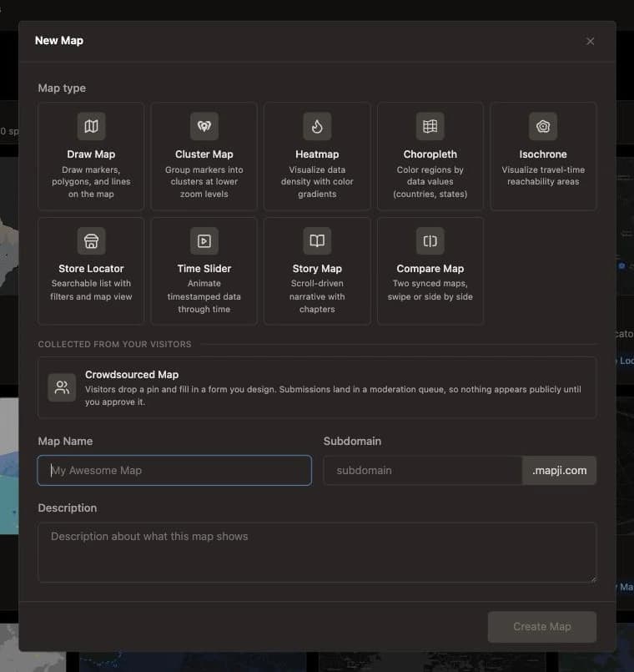This screenshot has height=672, width=634.
Task: Click the Crowdsourced Map people icon
Action: click(62, 387)
